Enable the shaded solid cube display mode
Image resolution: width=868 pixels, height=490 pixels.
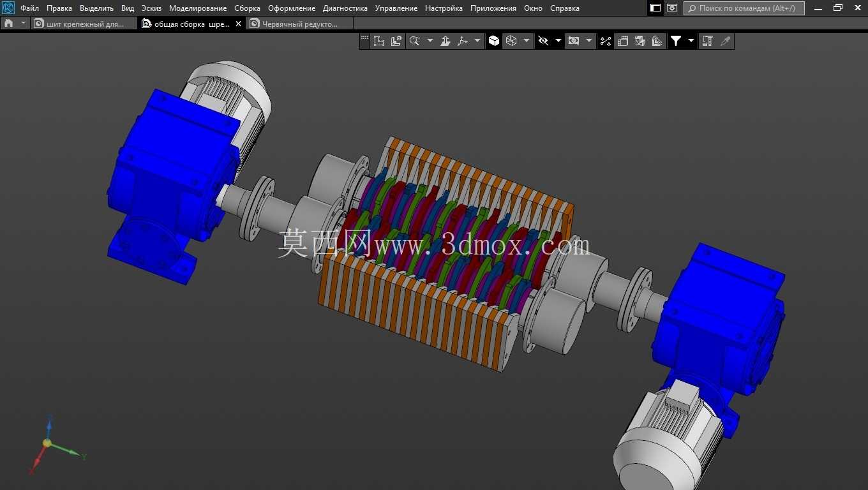(494, 41)
